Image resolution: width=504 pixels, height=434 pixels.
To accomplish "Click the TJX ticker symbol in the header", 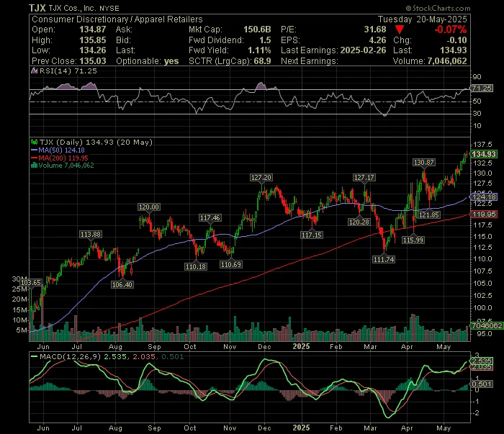I will tap(37, 8).
